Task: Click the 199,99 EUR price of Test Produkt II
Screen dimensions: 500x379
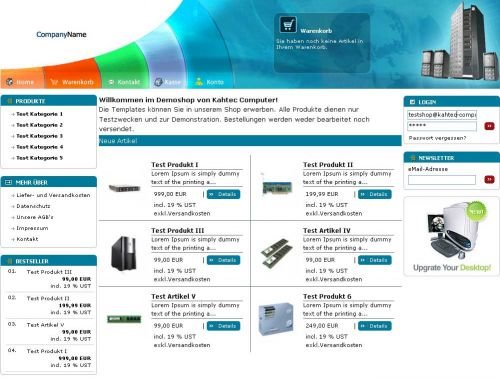Action: 322,194
